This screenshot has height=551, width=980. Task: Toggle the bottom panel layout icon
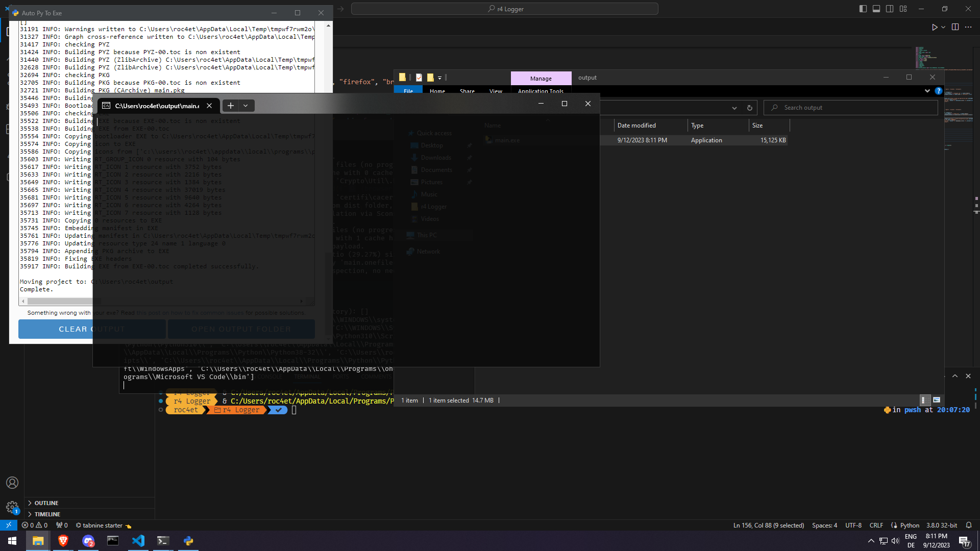[x=876, y=9]
